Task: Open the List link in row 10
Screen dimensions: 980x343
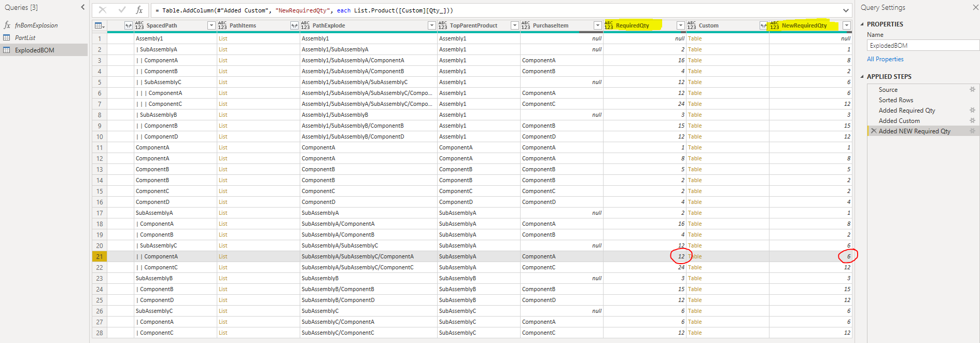Action: [223, 136]
